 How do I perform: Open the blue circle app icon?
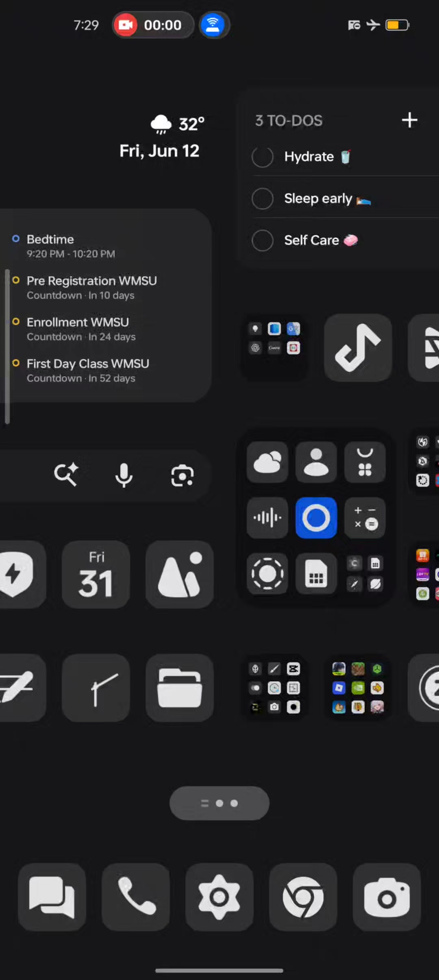coord(316,518)
